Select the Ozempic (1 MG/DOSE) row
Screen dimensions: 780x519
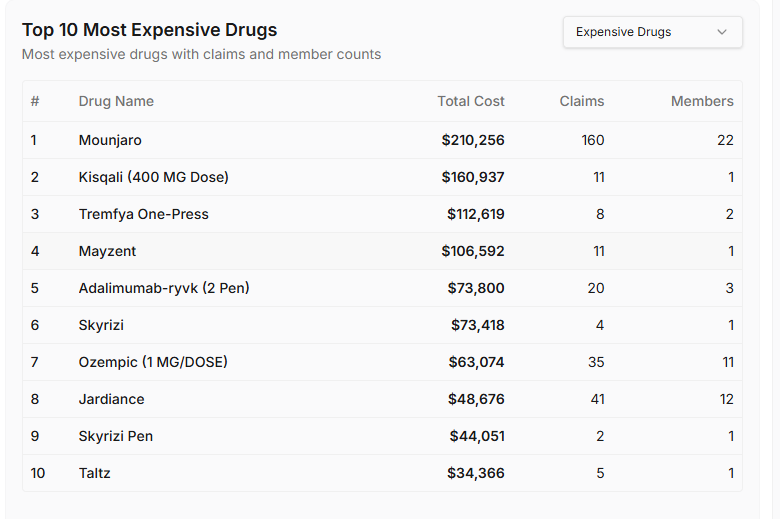point(153,362)
